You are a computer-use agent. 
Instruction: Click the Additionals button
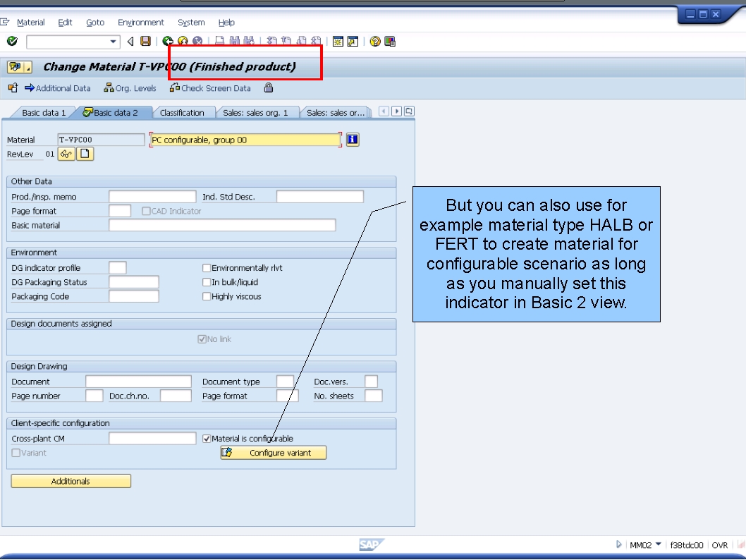[71, 481]
